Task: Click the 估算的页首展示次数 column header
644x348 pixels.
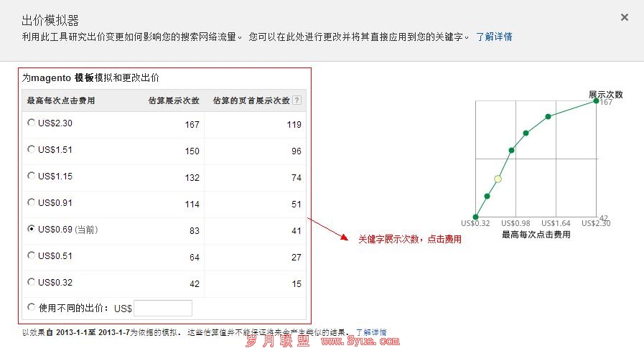Action: point(251,100)
